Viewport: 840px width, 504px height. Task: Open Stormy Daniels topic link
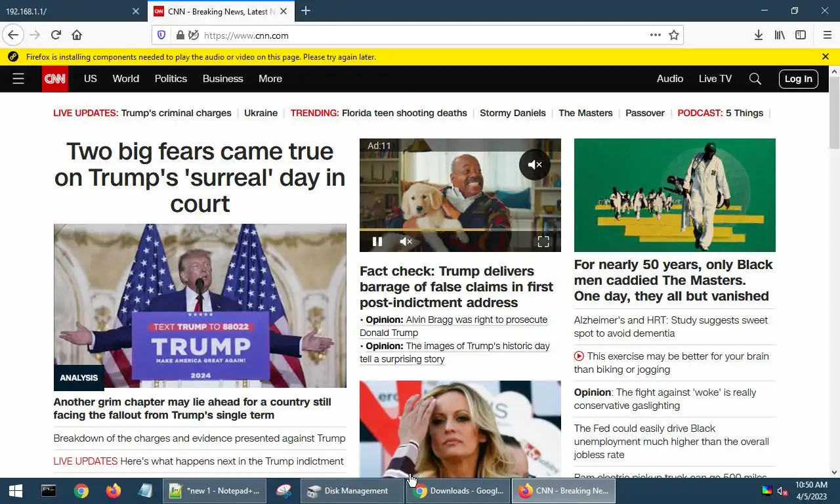pyautogui.click(x=513, y=113)
